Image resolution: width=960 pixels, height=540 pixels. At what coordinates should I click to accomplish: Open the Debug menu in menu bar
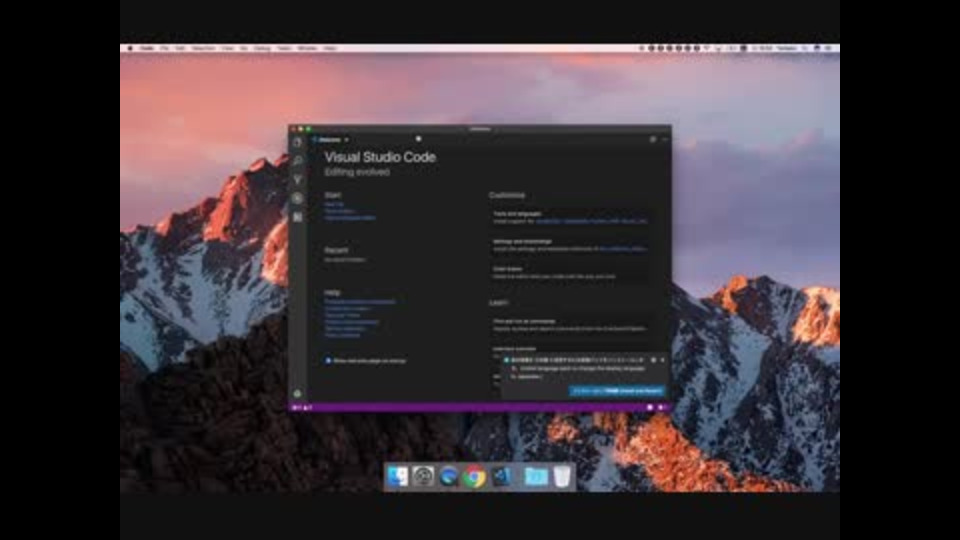[x=262, y=48]
